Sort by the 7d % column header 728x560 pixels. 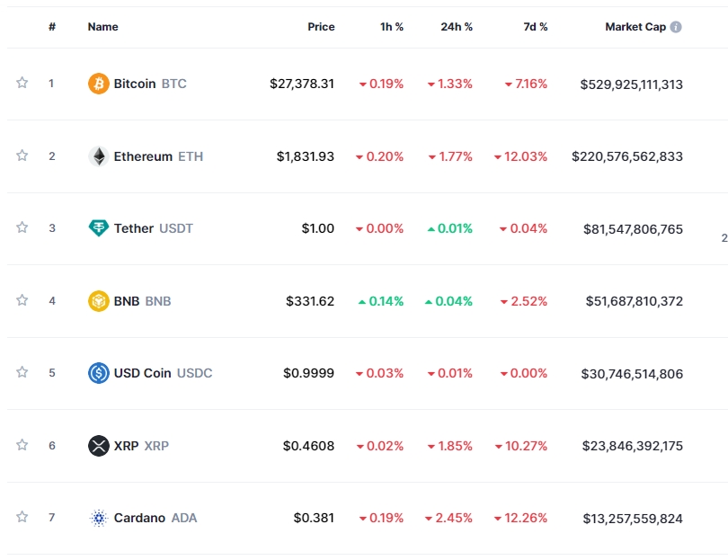point(536,27)
